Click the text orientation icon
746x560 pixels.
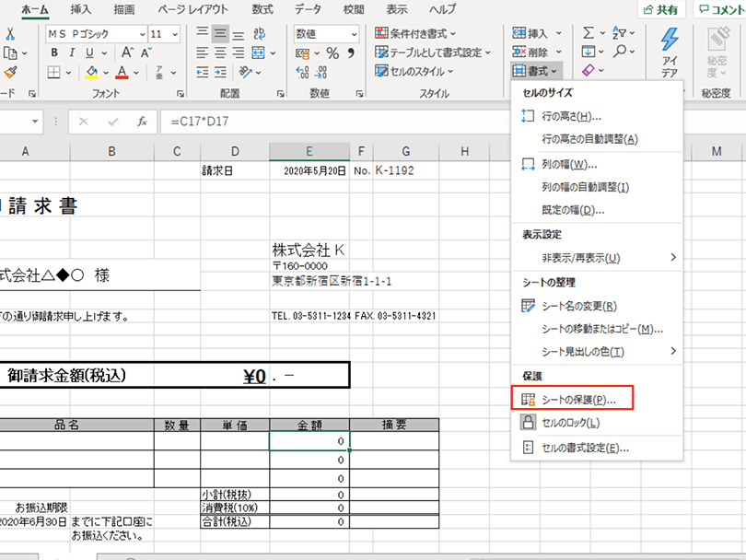tap(246, 73)
